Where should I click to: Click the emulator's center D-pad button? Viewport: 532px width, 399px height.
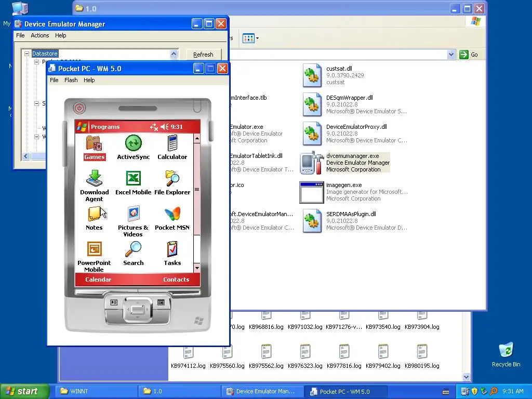(138, 310)
